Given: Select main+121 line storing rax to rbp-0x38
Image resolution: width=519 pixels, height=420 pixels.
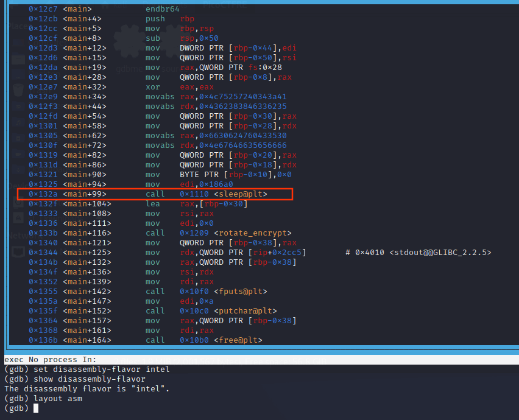Looking at the screenshot, I should point(163,243).
